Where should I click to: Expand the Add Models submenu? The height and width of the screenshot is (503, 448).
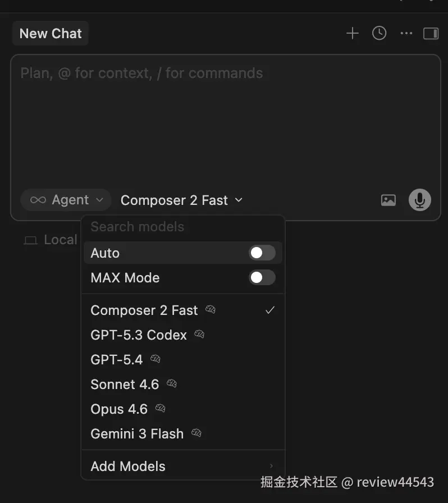click(183, 467)
